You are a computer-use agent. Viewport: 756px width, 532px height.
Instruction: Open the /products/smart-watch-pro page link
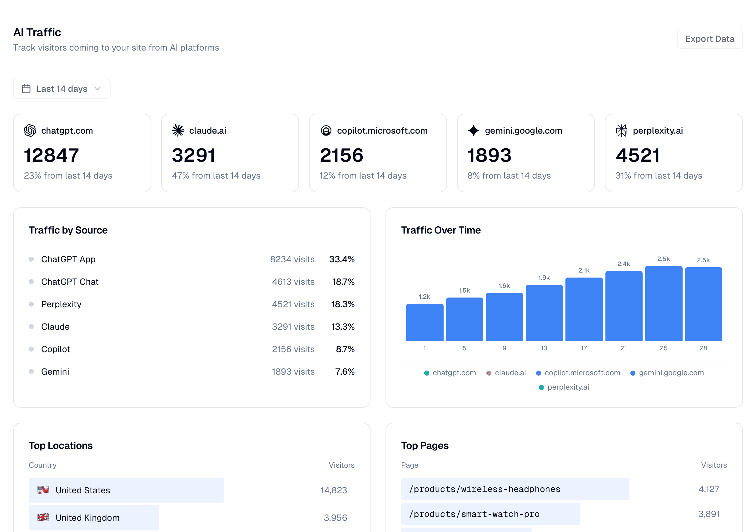tap(475, 514)
